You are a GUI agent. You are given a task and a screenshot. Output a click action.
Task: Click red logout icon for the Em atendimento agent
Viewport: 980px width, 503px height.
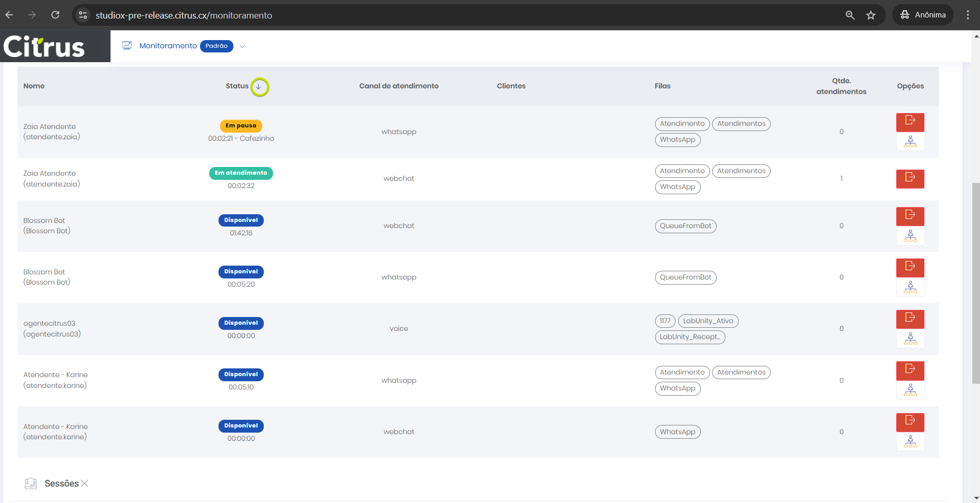point(910,178)
